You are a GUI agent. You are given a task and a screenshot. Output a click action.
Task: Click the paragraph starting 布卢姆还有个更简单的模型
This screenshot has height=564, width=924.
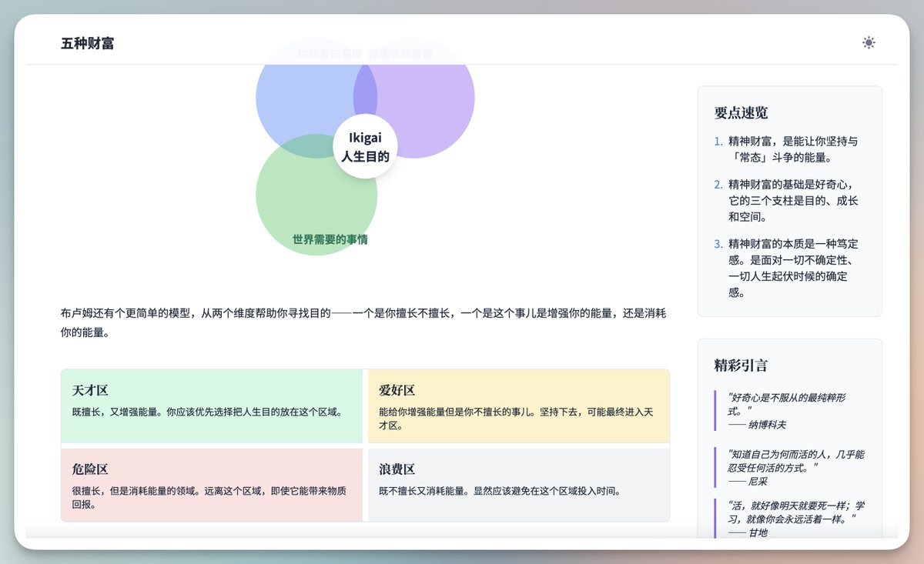[x=365, y=323]
